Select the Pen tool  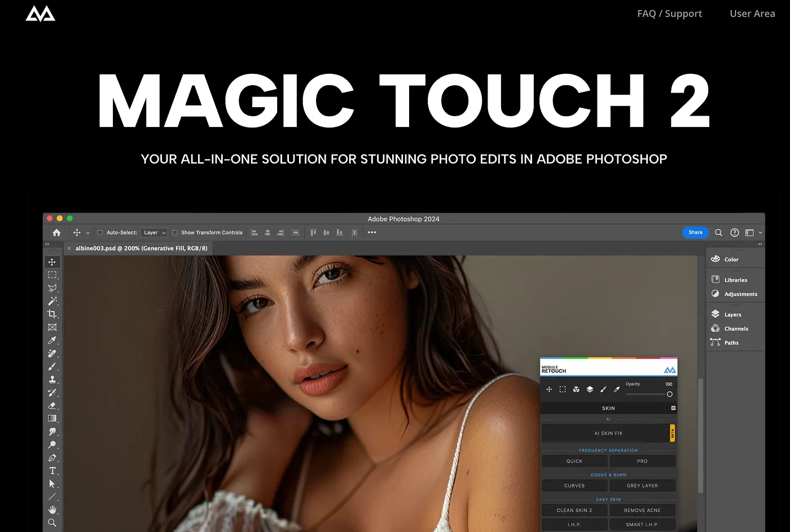click(x=52, y=458)
